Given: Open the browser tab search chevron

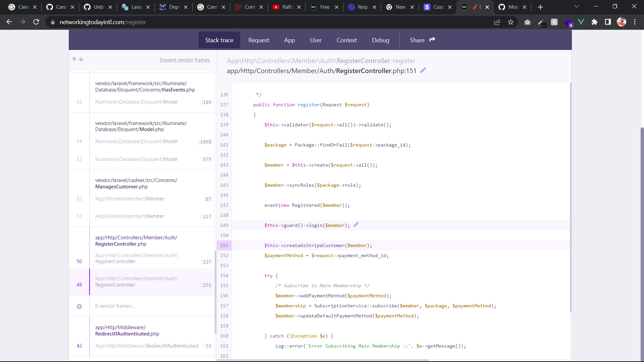Looking at the screenshot, I should tap(577, 6).
